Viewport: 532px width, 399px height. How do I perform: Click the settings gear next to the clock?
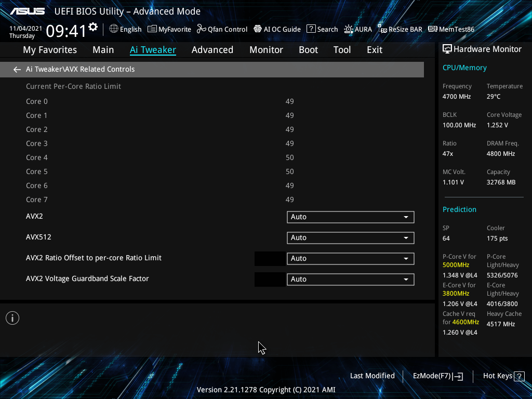pos(92,27)
